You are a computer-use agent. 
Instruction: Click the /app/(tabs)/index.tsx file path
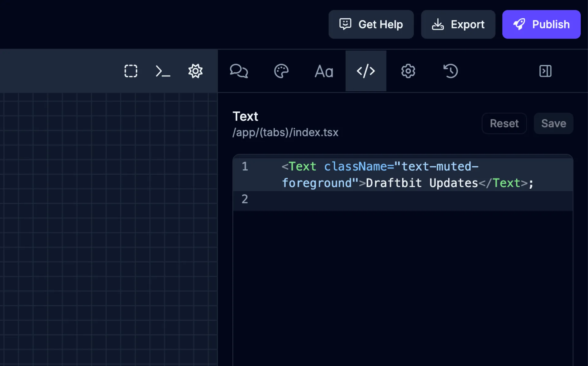coord(285,133)
